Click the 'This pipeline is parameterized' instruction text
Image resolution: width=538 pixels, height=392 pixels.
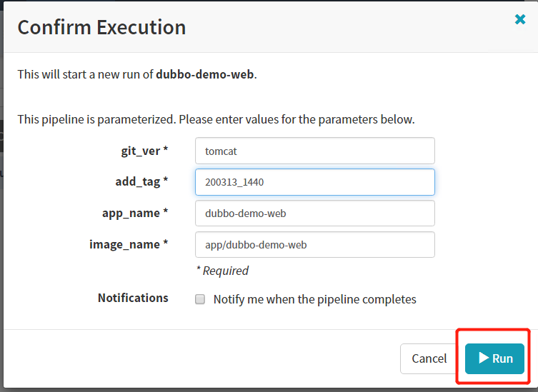[x=216, y=119]
